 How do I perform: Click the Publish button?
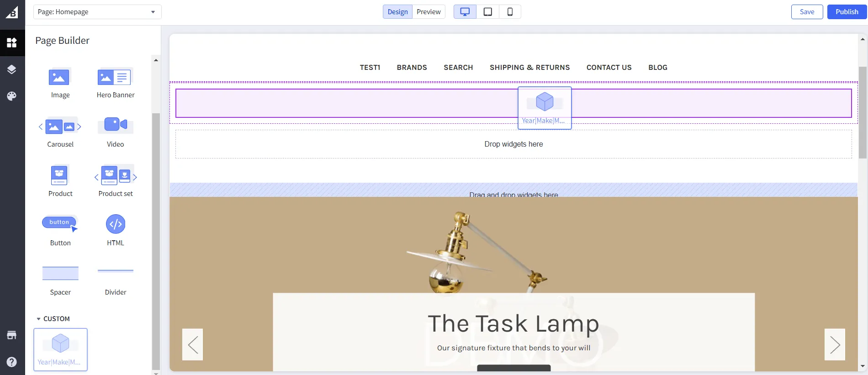click(x=847, y=12)
